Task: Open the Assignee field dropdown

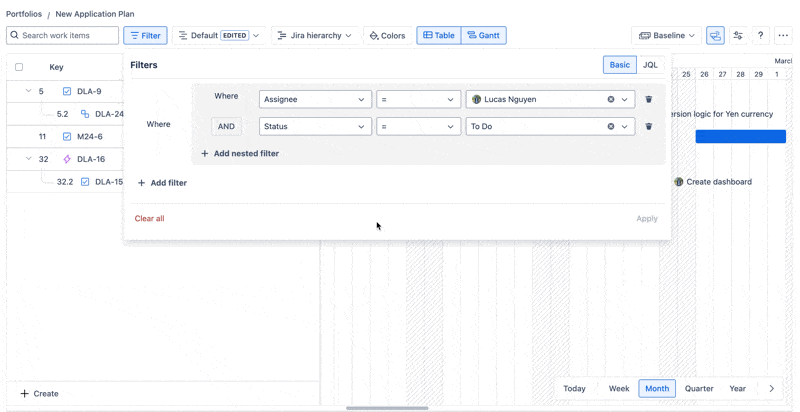Action: tap(315, 100)
